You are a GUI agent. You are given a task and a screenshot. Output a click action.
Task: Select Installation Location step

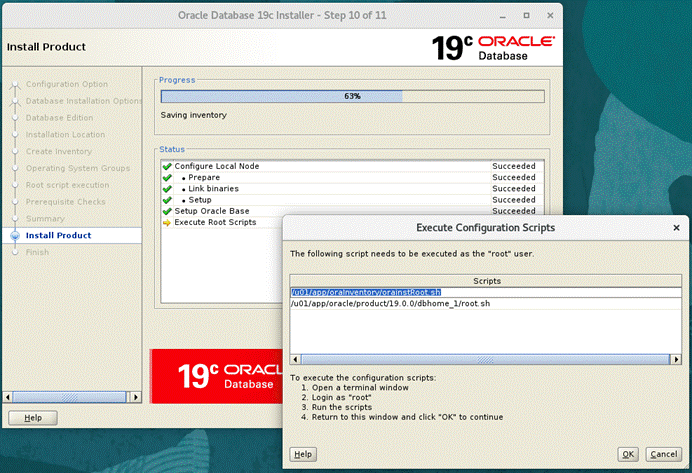(x=65, y=135)
